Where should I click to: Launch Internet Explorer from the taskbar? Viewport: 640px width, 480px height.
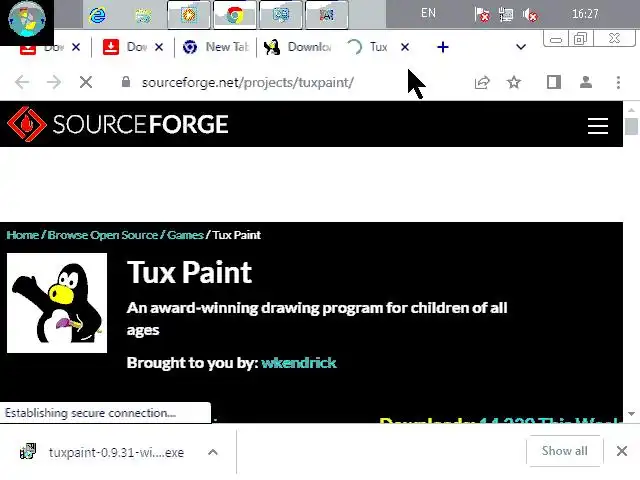(98, 16)
